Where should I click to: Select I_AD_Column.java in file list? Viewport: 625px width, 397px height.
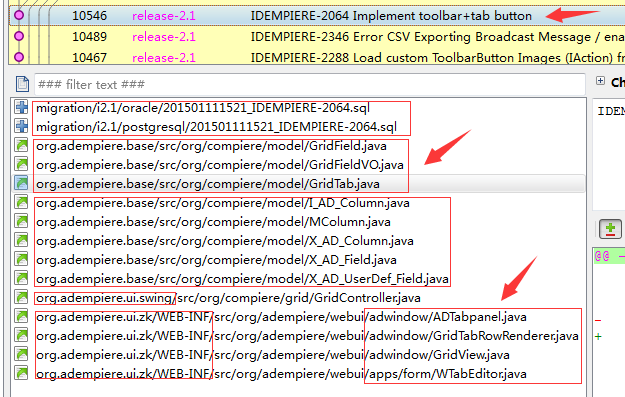(x=223, y=203)
